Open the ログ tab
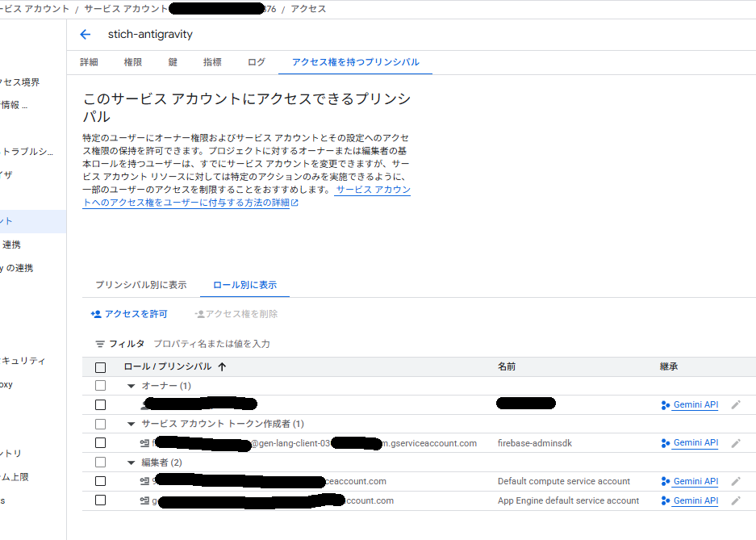Image resolution: width=756 pixels, height=540 pixels. [256, 62]
